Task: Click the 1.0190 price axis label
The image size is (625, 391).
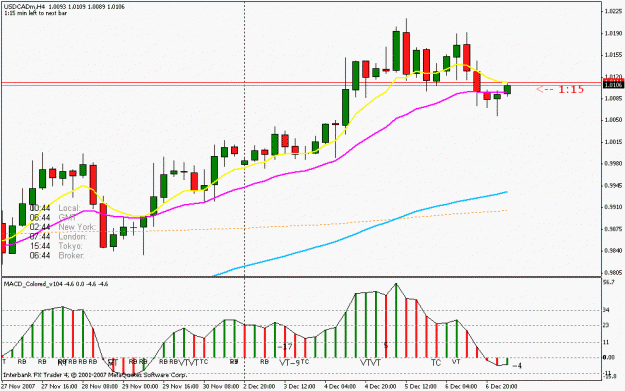Action: [613, 33]
